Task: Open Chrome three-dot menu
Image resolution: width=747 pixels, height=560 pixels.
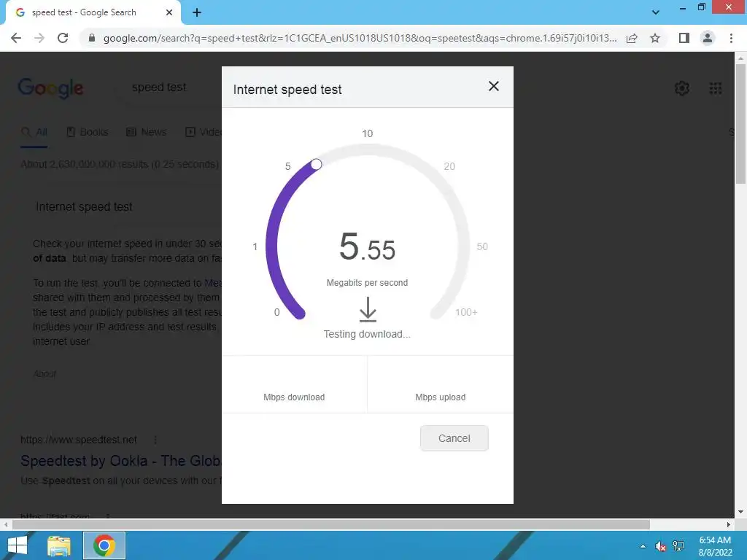Action: (x=731, y=38)
